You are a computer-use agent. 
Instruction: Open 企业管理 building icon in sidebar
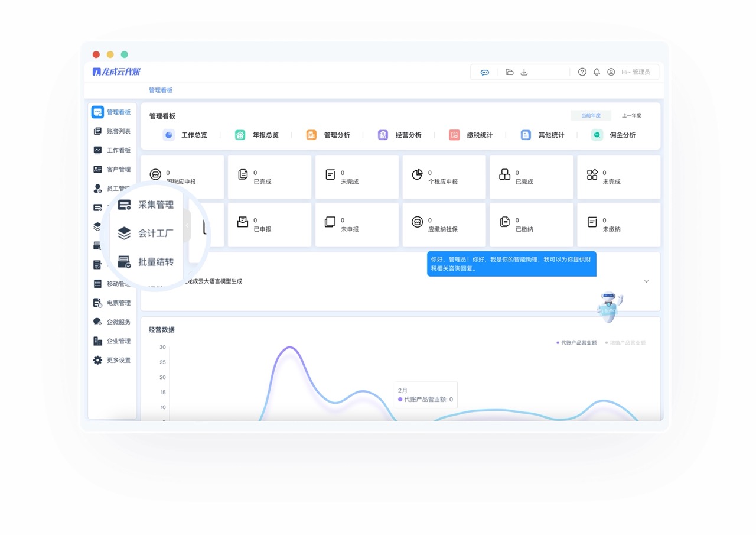click(97, 341)
